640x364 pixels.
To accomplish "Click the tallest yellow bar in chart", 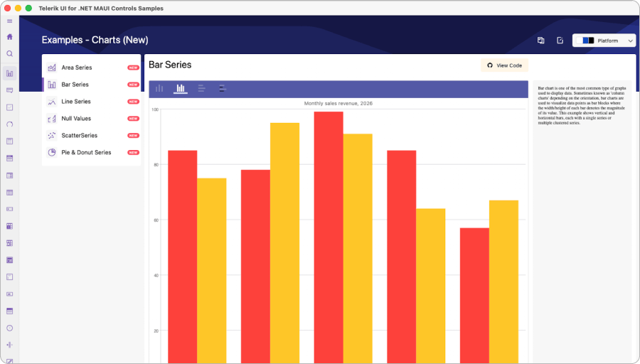I will [x=284, y=243].
